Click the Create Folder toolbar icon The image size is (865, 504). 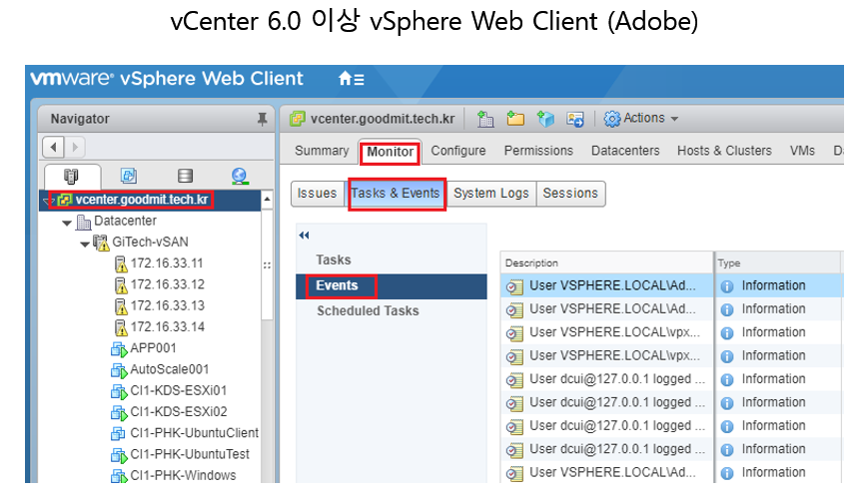point(515,119)
